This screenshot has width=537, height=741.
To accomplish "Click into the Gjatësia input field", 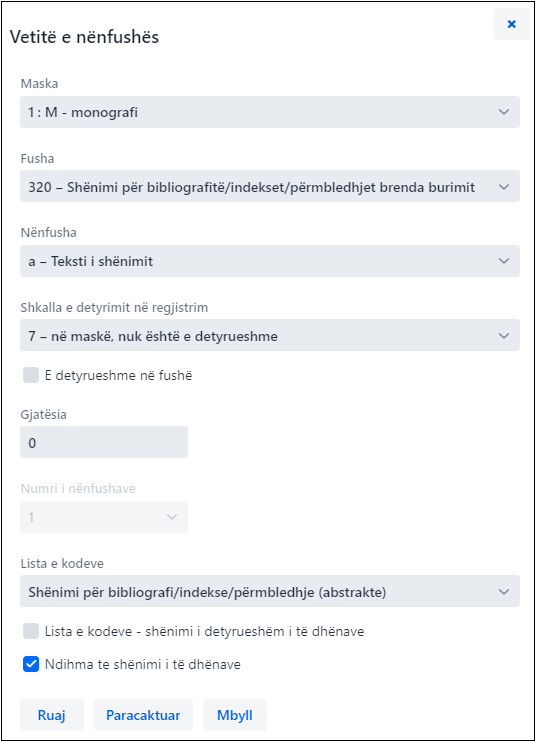I will coord(104,442).
